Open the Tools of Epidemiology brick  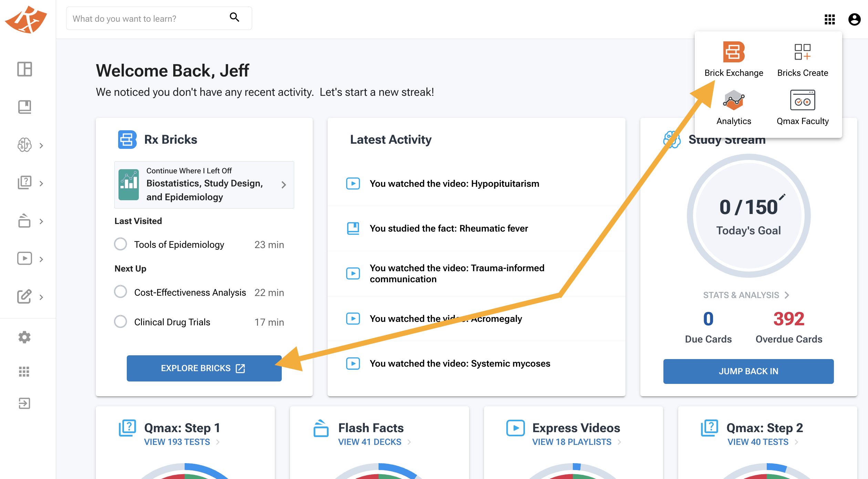pyautogui.click(x=179, y=245)
